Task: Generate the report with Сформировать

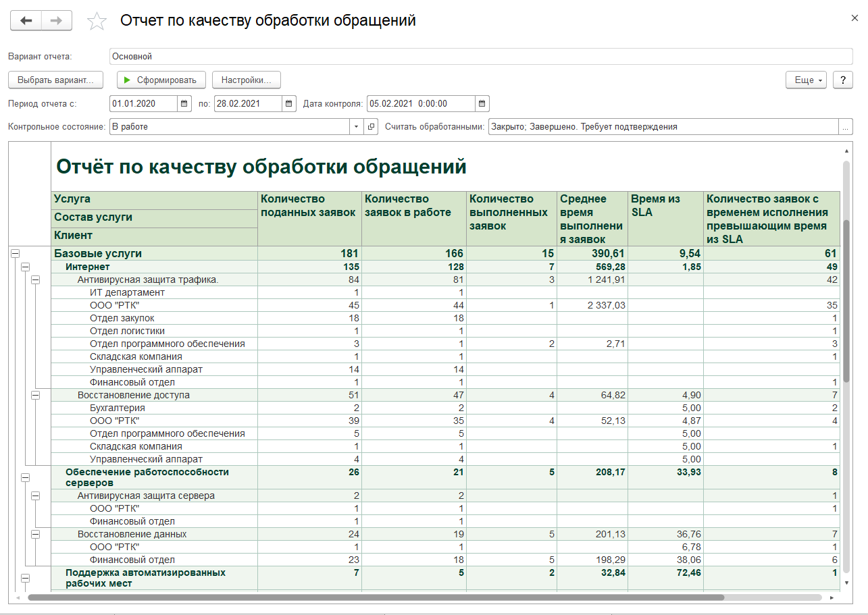Action: click(161, 80)
